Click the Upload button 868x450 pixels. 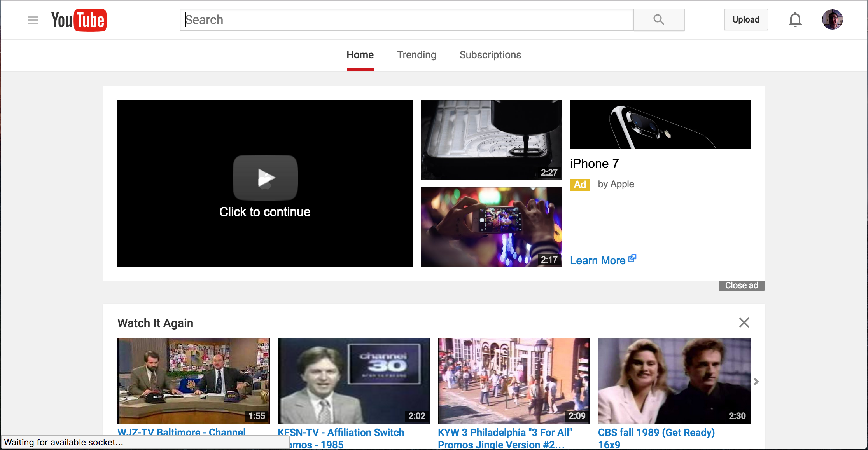coord(746,20)
